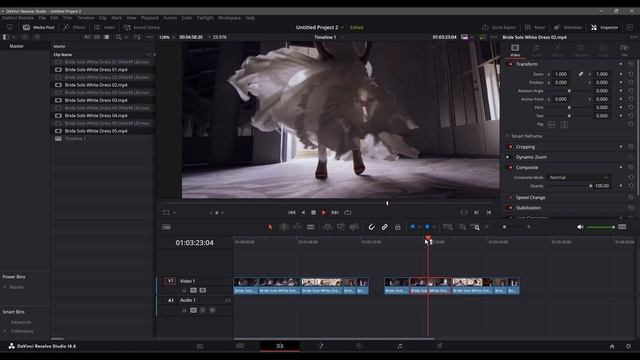This screenshot has width=640, height=360.
Task: Open the Playback menu
Action: [x=150, y=18]
